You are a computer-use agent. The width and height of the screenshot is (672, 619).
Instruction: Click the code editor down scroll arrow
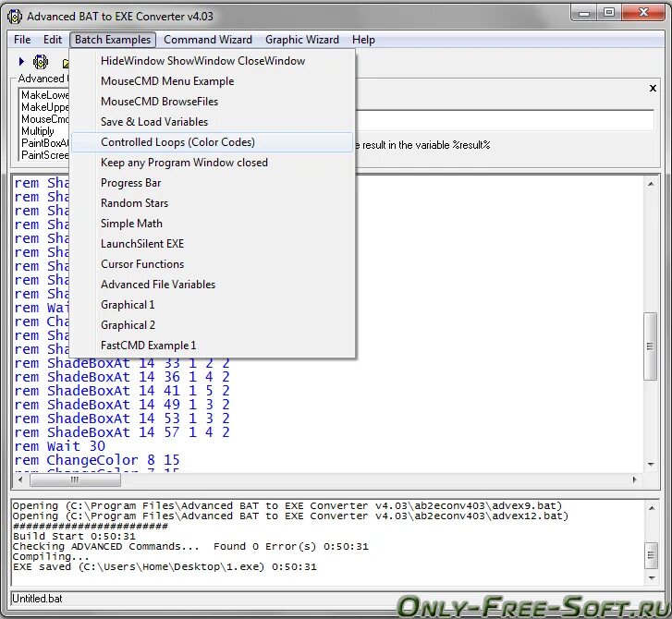(x=651, y=465)
